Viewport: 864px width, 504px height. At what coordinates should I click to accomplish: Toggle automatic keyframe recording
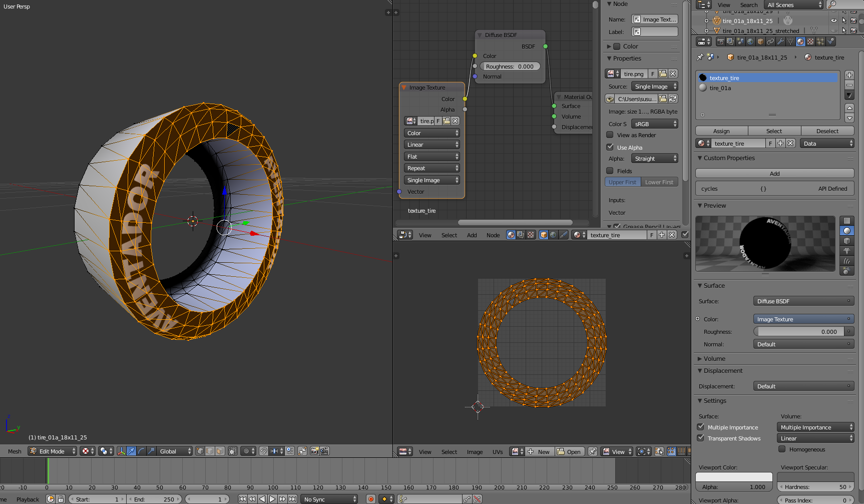click(x=371, y=499)
